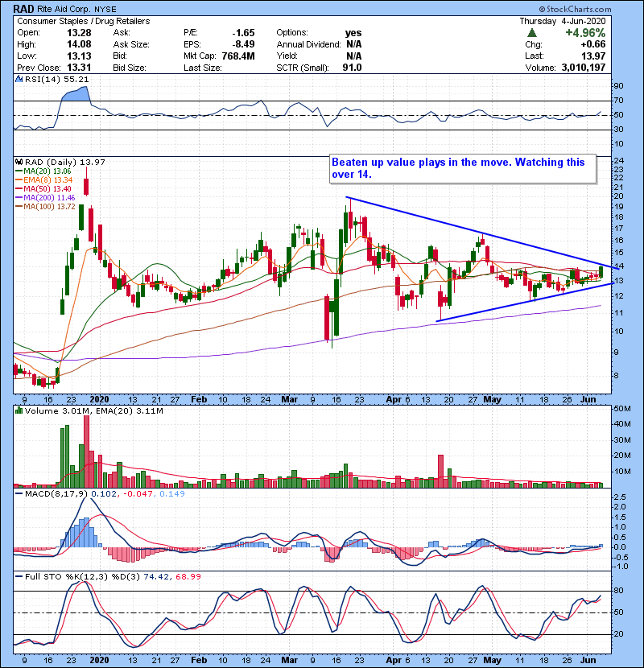The width and height of the screenshot is (644, 668).
Task: Click the green up-triangle price change icon
Action: click(x=531, y=33)
